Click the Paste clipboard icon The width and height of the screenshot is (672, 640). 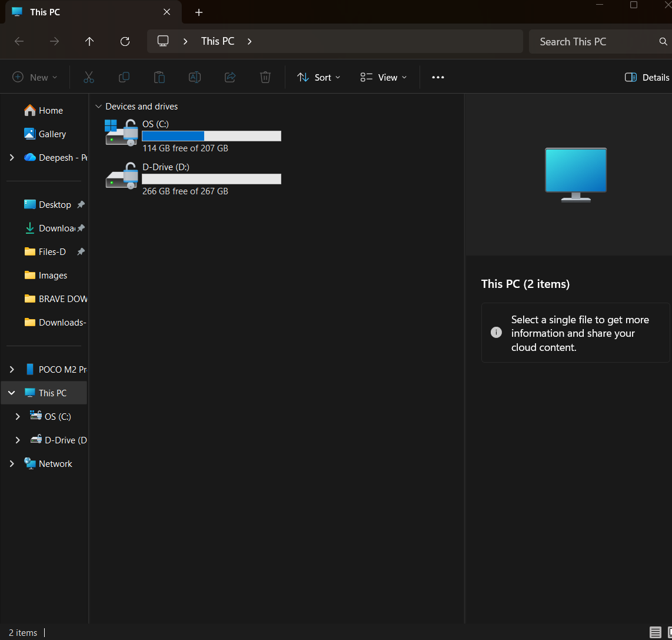click(159, 77)
